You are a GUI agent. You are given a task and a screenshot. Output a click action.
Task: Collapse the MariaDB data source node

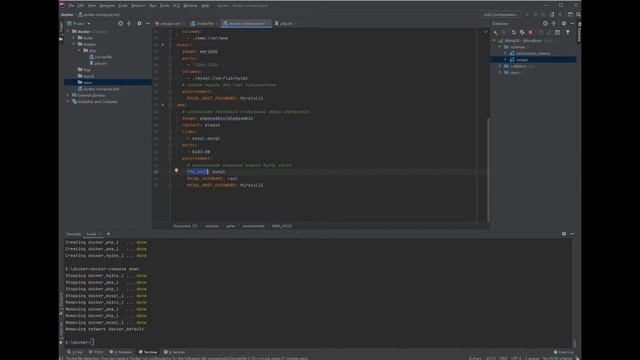[x=495, y=41]
